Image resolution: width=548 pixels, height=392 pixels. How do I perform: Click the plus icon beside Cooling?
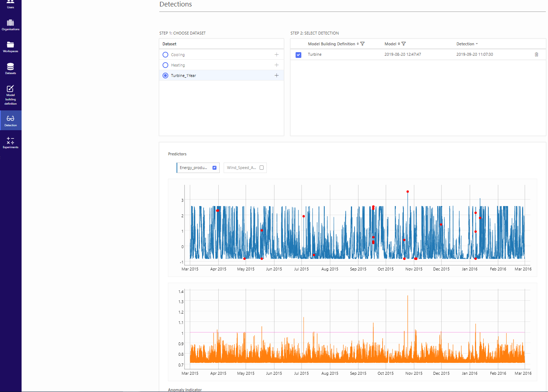point(277,55)
